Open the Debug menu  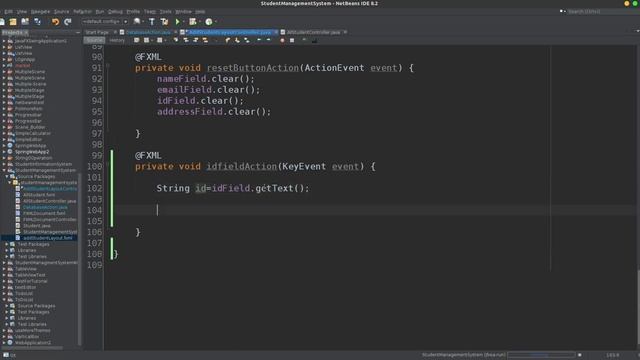(115, 11)
